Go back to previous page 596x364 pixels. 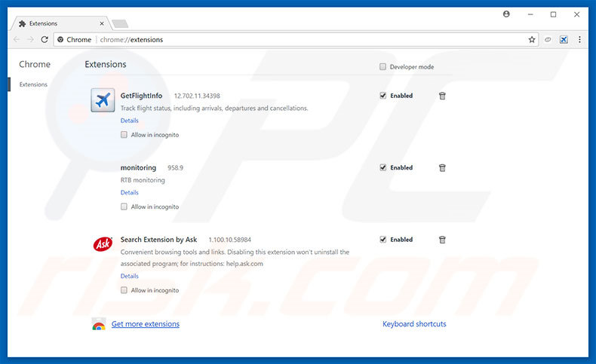click(x=17, y=39)
